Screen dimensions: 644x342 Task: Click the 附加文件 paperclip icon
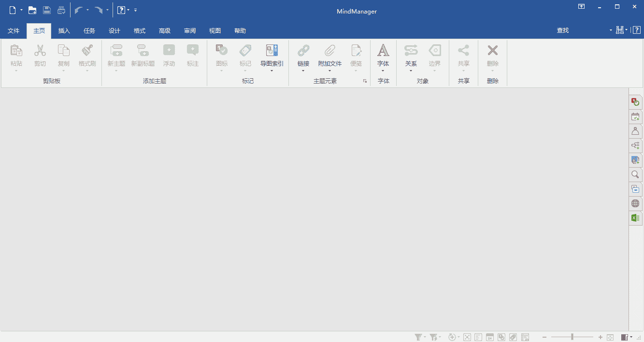pyautogui.click(x=329, y=51)
